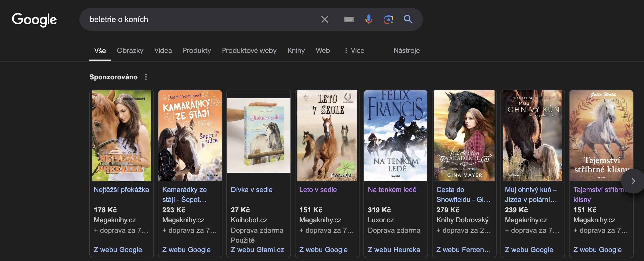This screenshot has width=644, height=261.
Task: Open Tajemství stříbrné klisny cover
Action: [601, 135]
